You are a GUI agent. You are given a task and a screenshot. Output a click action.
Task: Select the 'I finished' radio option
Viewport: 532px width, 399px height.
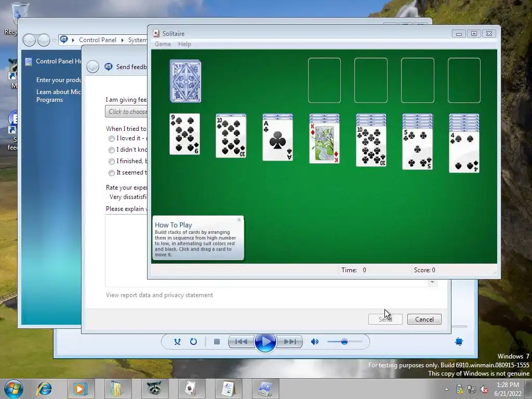click(112, 162)
